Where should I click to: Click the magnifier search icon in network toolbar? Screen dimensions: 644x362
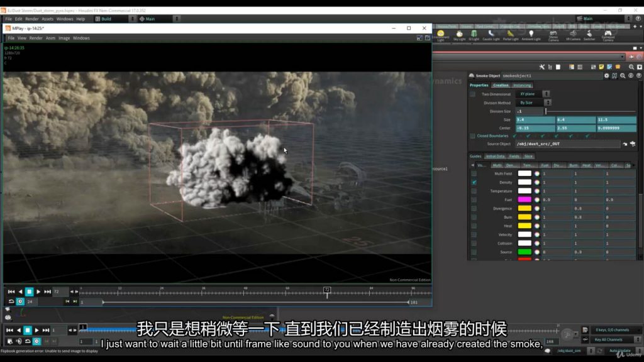[x=631, y=67]
